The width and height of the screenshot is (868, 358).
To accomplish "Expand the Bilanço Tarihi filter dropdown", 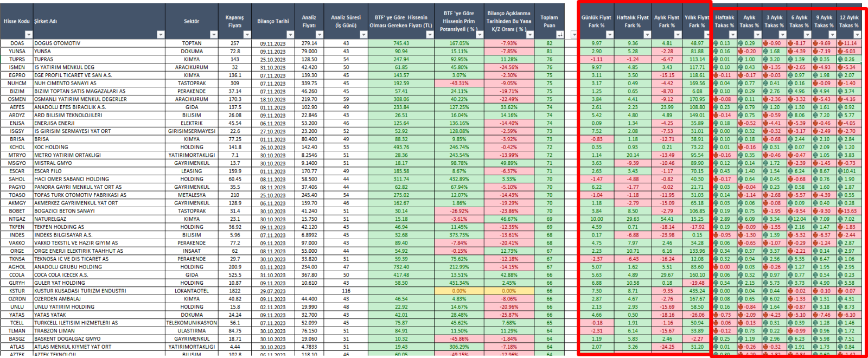I will [x=290, y=35].
